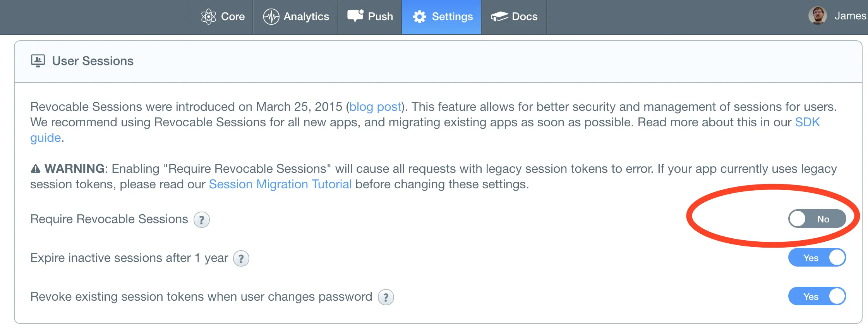Click the Analytics pulse icon

coord(271,17)
